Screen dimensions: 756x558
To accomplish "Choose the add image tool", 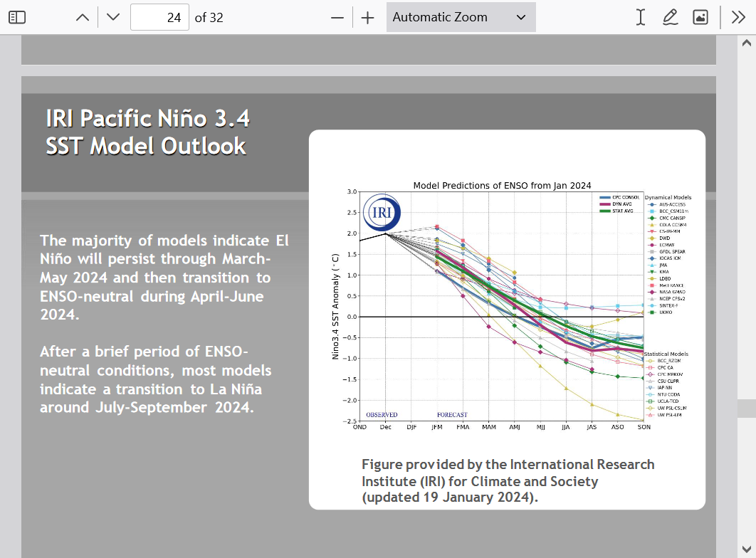I will point(700,17).
